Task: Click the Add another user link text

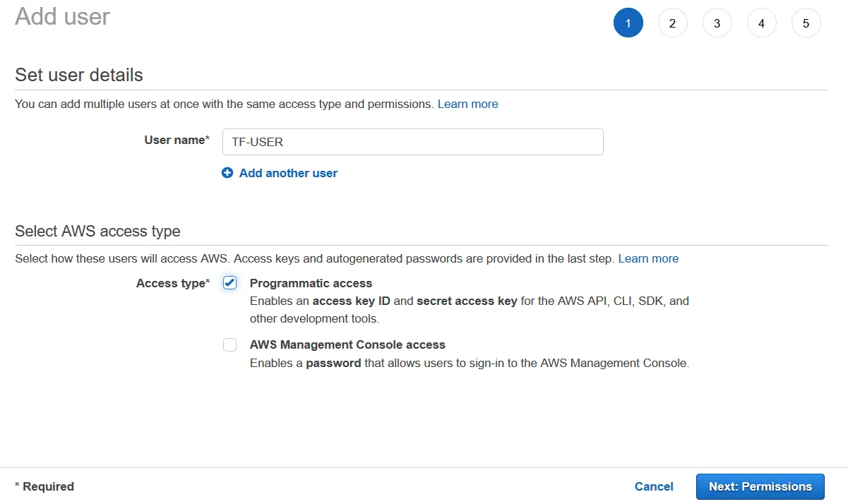Action: (x=288, y=173)
